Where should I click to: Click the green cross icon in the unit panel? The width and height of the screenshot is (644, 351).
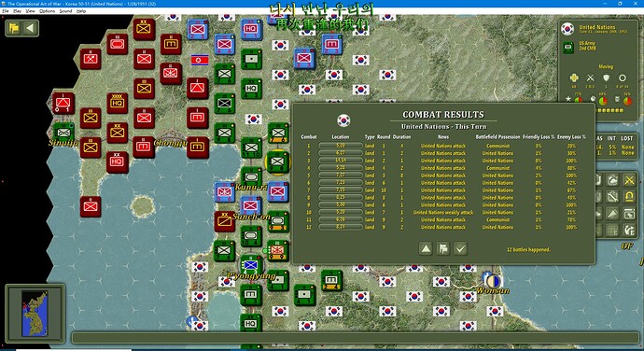[574, 77]
